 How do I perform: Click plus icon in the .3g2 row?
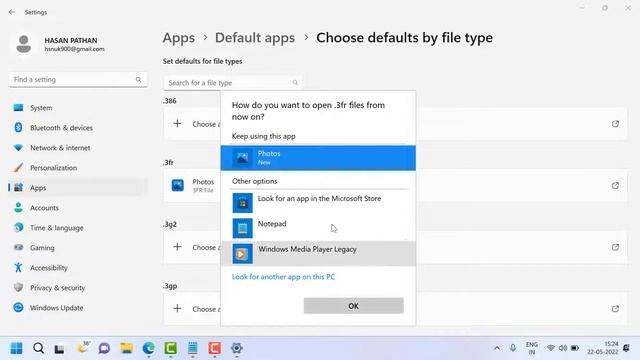click(177, 247)
